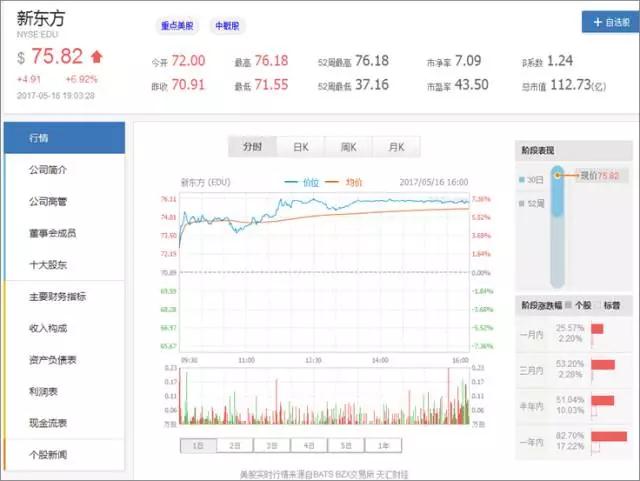Switch chart to 日K tab
This screenshot has width=640, height=481.
point(300,147)
